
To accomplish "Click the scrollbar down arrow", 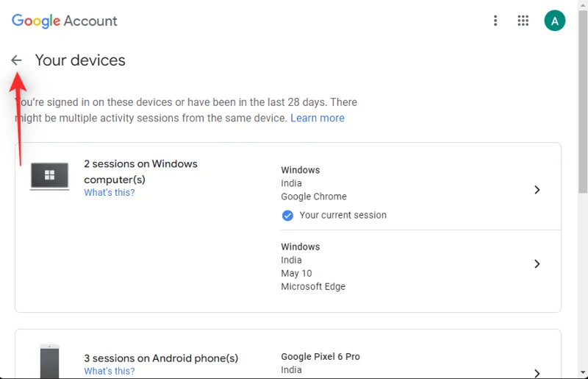I will [583, 372].
